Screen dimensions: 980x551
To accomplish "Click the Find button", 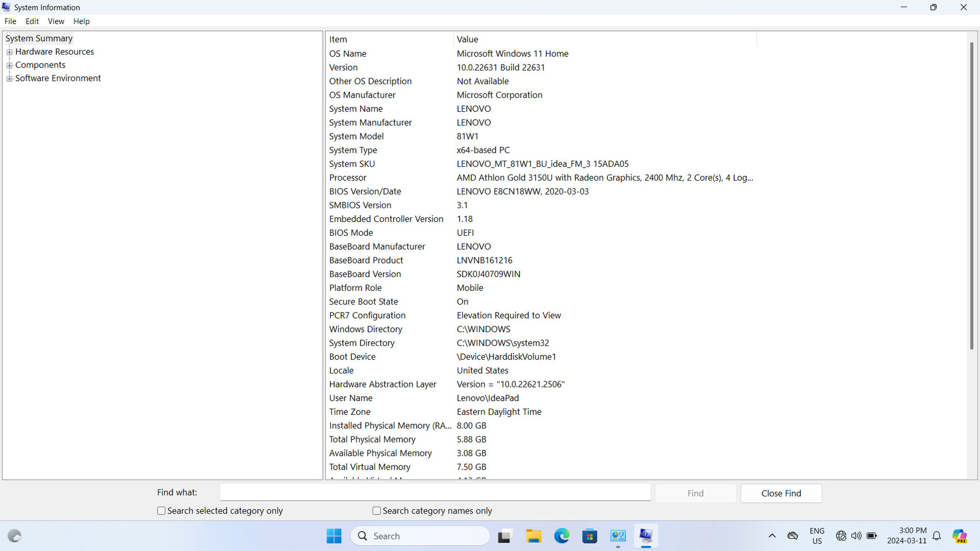I will (x=695, y=493).
